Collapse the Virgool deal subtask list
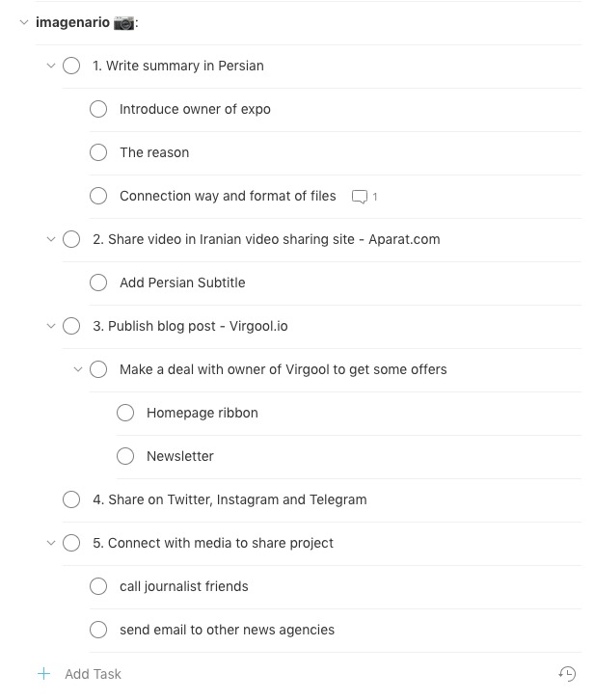Image resolution: width=594 pixels, height=700 pixels. click(x=78, y=369)
